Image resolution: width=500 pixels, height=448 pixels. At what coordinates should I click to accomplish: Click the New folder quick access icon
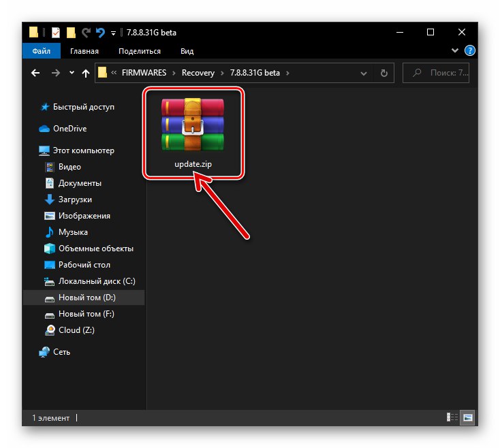click(71, 33)
